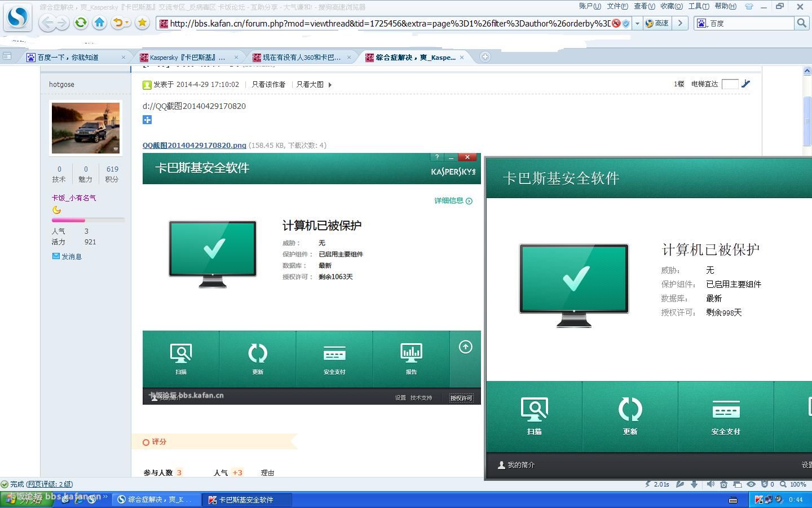Open the 收藏(O) menu
This screenshot has height=508, width=812.
tap(672, 6)
